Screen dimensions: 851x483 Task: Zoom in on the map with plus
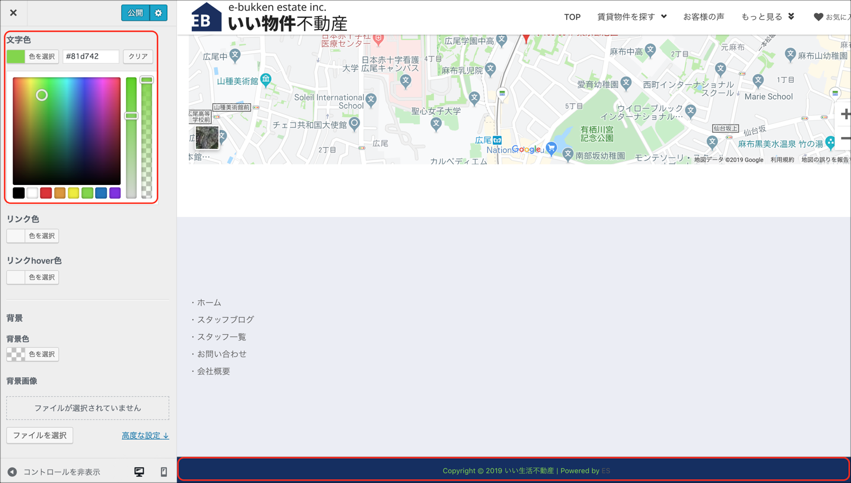pyautogui.click(x=844, y=114)
